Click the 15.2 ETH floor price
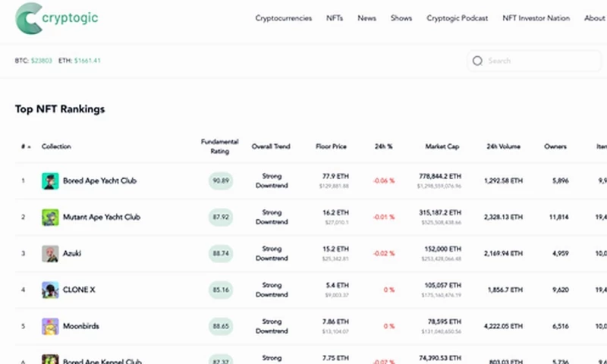 (335, 249)
